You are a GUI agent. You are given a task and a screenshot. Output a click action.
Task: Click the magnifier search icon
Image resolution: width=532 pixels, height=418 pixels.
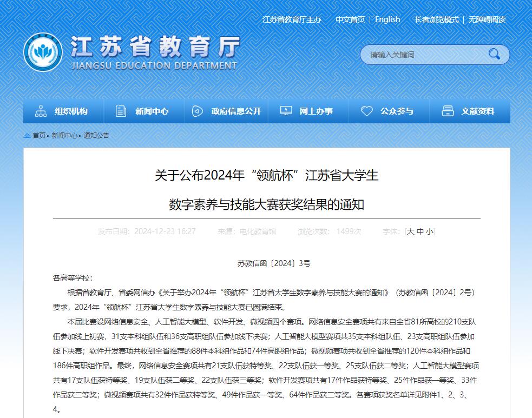pyautogui.click(x=494, y=54)
